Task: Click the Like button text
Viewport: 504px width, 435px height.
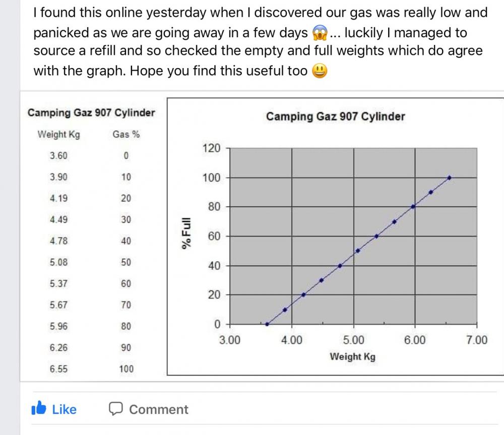Action: [x=65, y=409]
